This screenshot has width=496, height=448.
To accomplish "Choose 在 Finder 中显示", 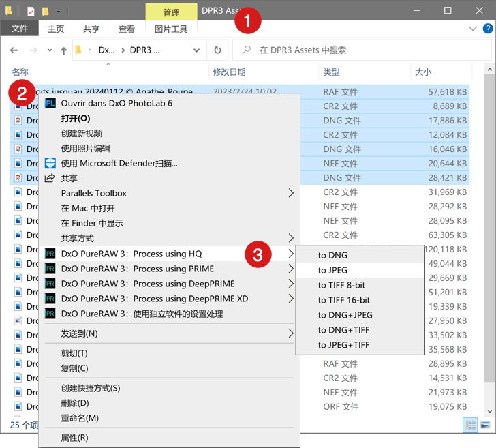I will click(x=170, y=223).
